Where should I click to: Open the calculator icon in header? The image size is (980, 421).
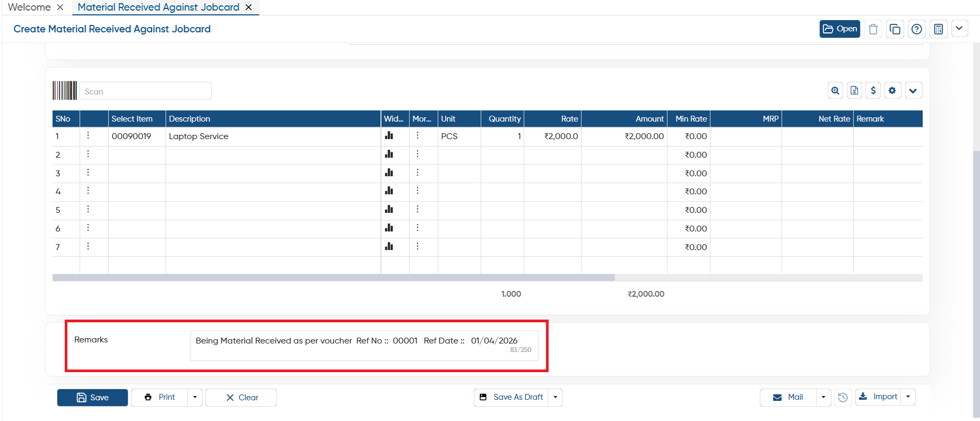tap(939, 29)
